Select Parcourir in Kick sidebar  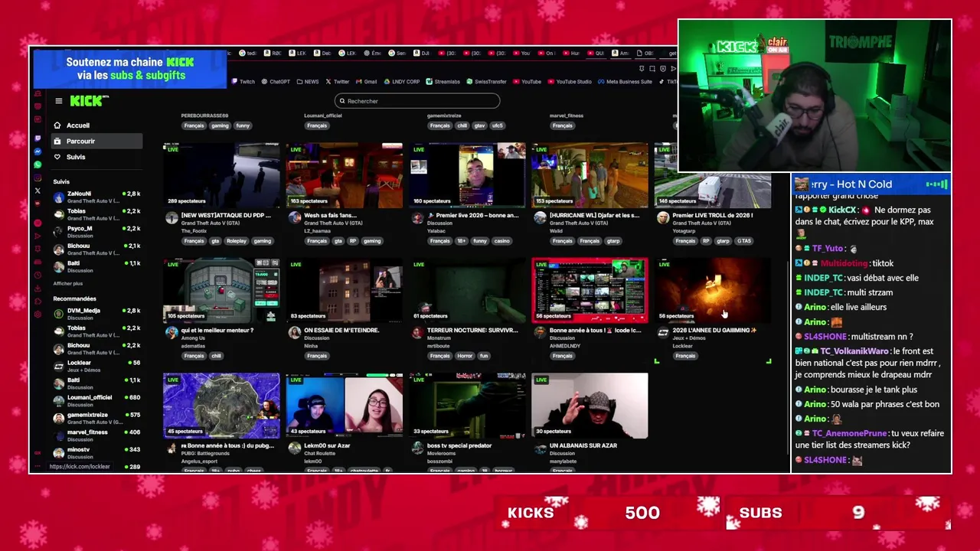(97, 141)
